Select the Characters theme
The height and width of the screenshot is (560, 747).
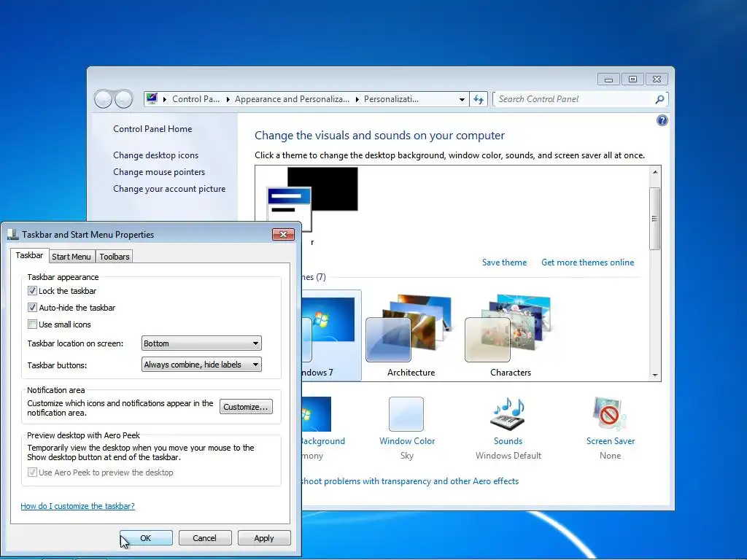tap(510, 335)
